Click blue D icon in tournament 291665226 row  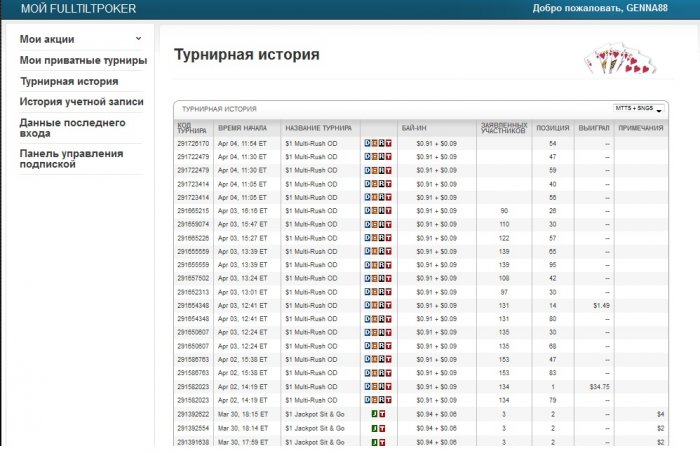pyautogui.click(x=367, y=238)
